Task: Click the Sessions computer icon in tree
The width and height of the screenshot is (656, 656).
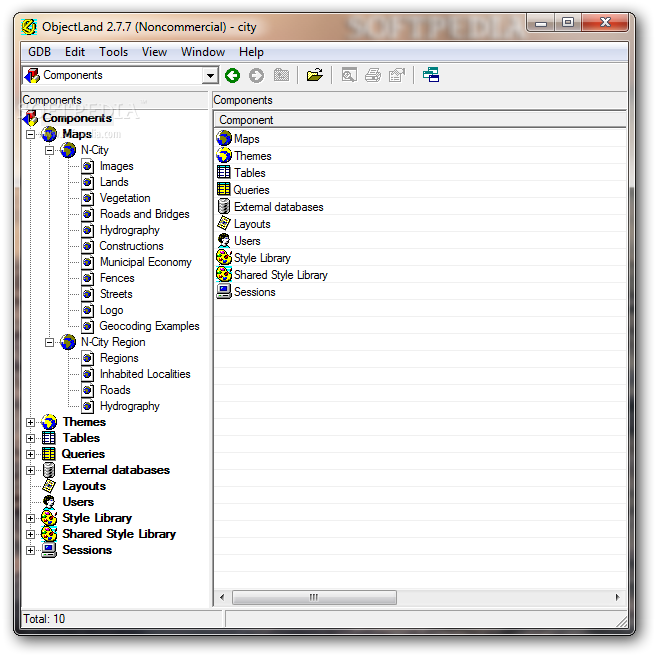Action: (49, 550)
